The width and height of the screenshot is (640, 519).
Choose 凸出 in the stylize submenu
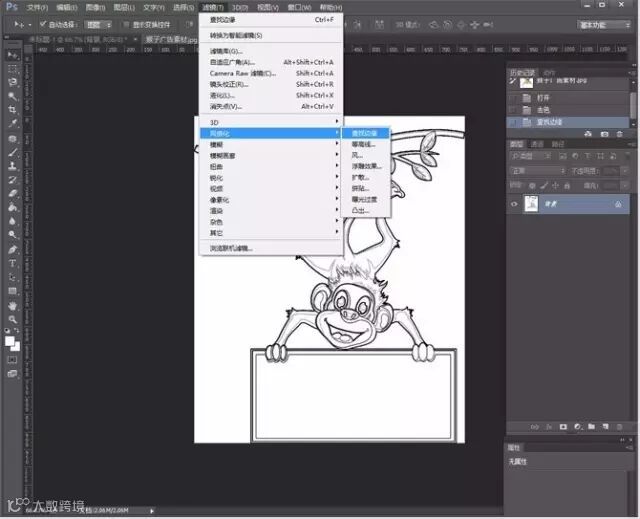click(x=366, y=211)
